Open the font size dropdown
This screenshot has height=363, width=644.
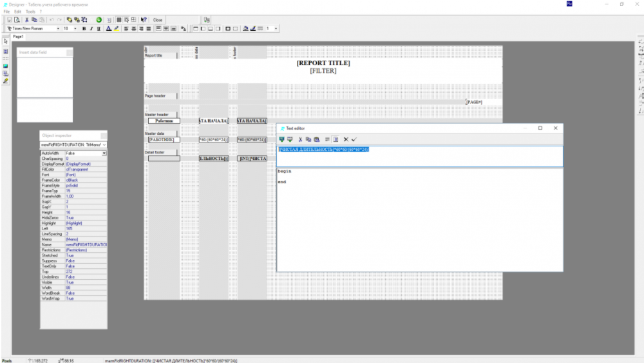coord(75,28)
